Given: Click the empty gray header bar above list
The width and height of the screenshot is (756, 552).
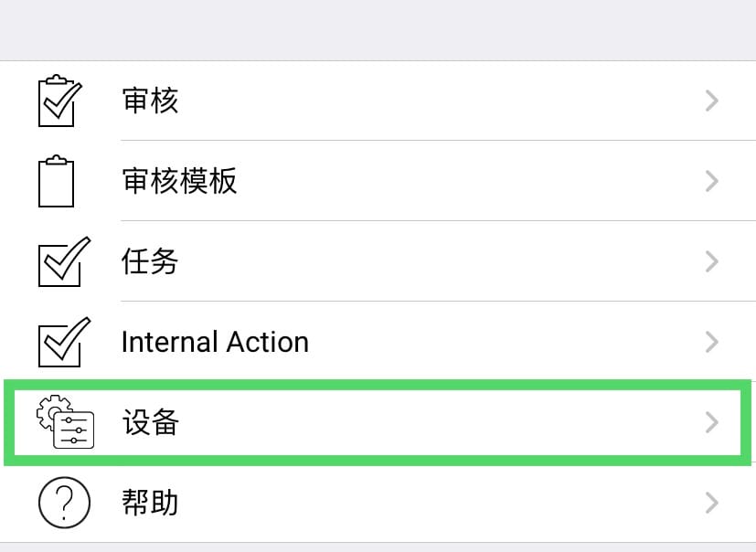Looking at the screenshot, I should point(378,30).
